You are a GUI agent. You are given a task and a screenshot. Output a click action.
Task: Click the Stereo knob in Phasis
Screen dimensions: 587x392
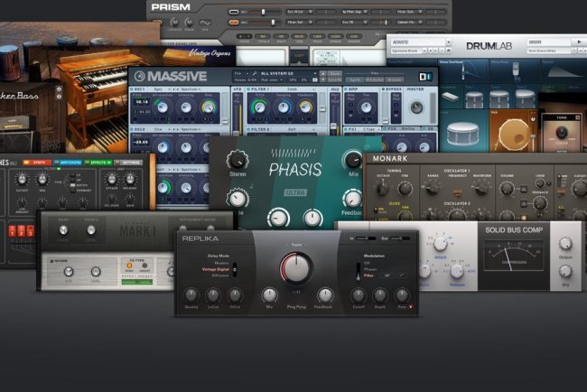(237, 160)
